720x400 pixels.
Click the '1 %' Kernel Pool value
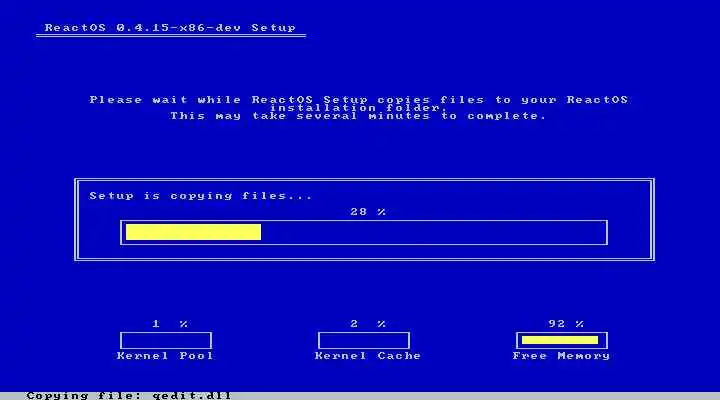(x=170, y=324)
